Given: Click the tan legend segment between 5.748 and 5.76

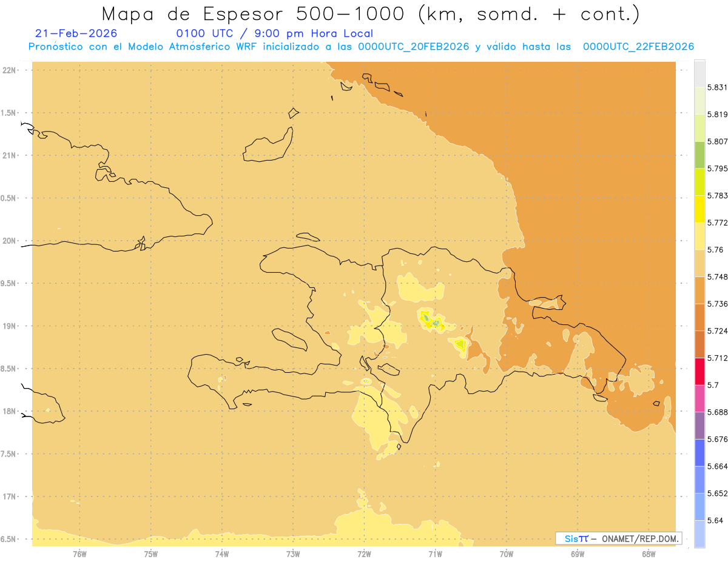Looking at the screenshot, I should 699,263.
